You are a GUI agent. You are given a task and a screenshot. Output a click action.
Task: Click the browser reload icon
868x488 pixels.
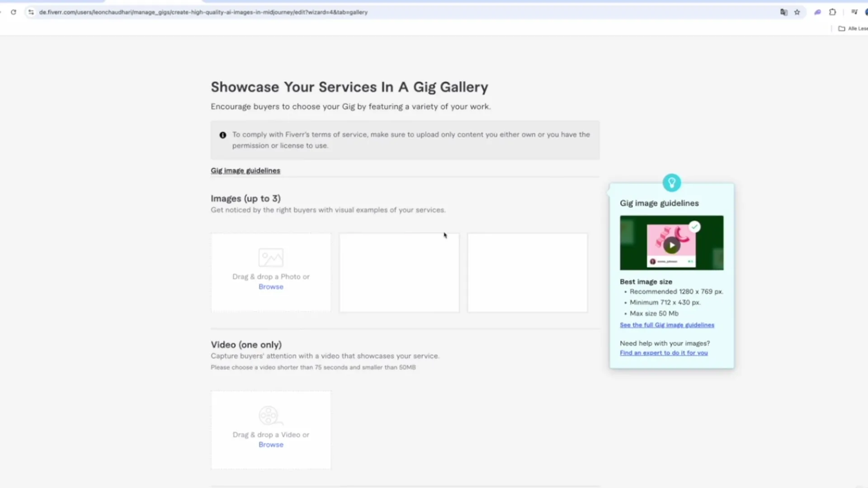click(x=14, y=12)
